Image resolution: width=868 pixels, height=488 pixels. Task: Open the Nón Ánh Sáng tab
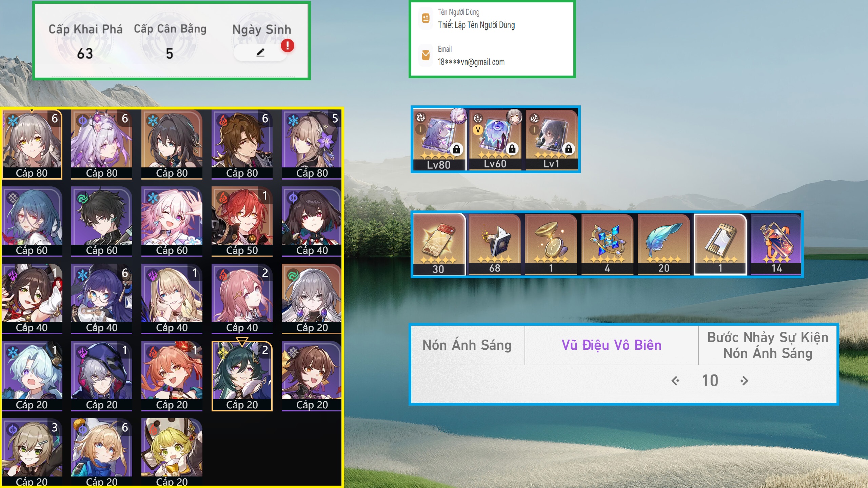467,345
